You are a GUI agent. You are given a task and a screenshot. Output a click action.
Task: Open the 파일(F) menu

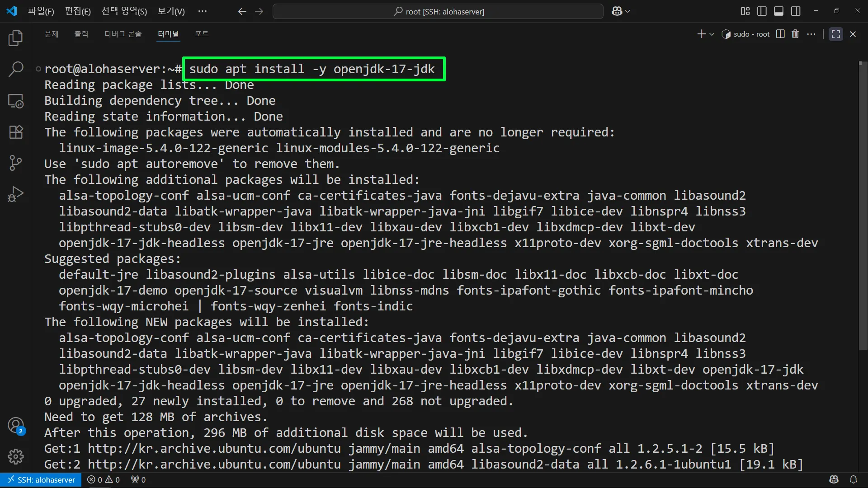point(41,11)
